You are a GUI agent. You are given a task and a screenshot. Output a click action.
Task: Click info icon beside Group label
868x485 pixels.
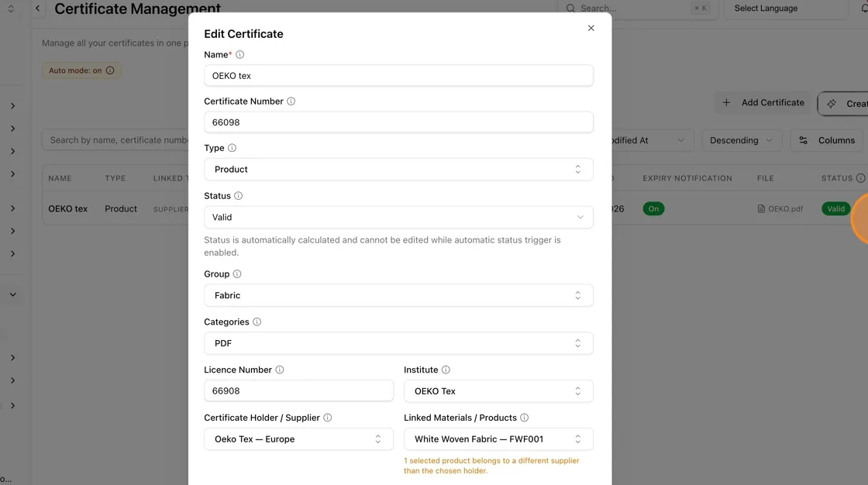237,274
